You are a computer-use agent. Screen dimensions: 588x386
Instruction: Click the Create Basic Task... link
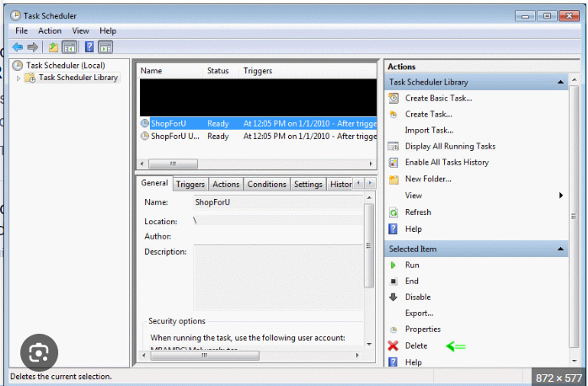point(439,98)
